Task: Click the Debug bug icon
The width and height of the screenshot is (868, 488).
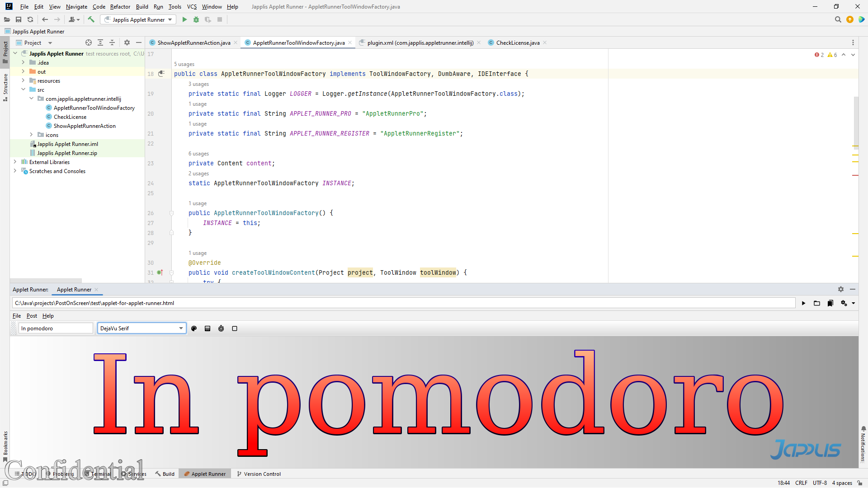Action: pyautogui.click(x=196, y=19)
